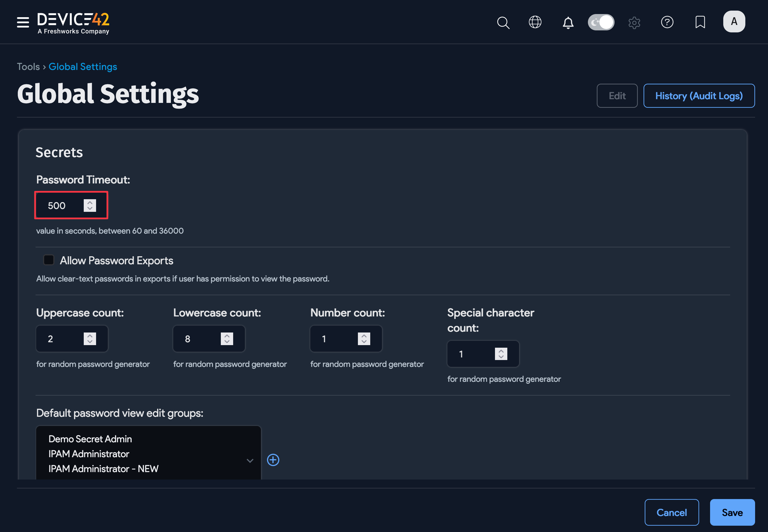Open the settings gear icon
Viewport: 768px width, 532px height.
pos(634,22)
